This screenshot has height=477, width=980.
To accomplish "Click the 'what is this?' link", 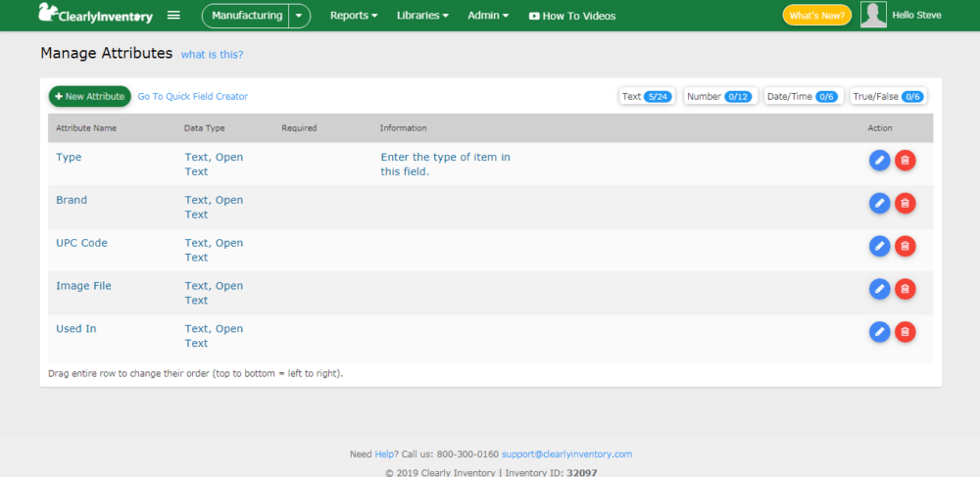I will (212, 54).
